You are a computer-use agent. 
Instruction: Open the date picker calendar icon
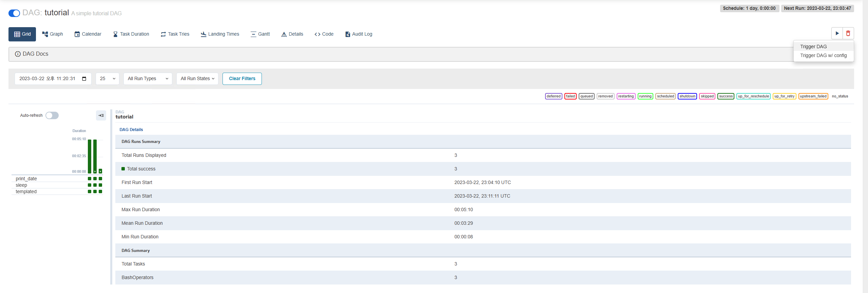(84, 79)
